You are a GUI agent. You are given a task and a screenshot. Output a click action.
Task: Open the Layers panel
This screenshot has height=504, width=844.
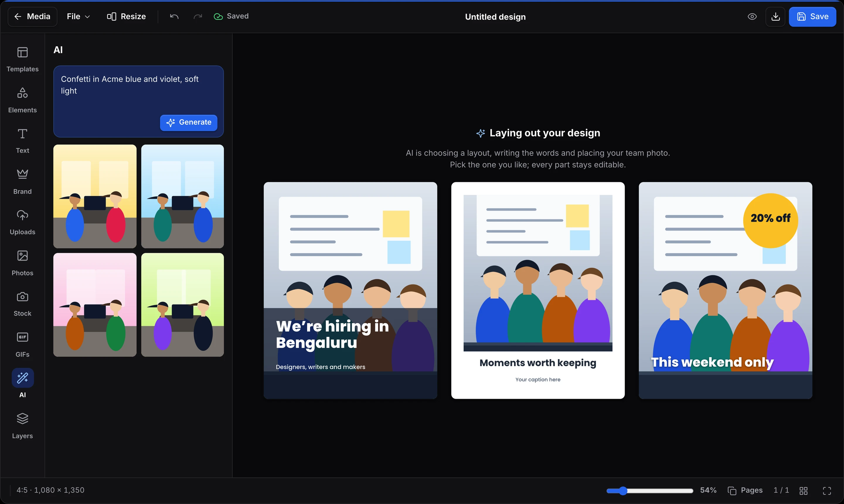pyautogui.click(x=22, y=426)
